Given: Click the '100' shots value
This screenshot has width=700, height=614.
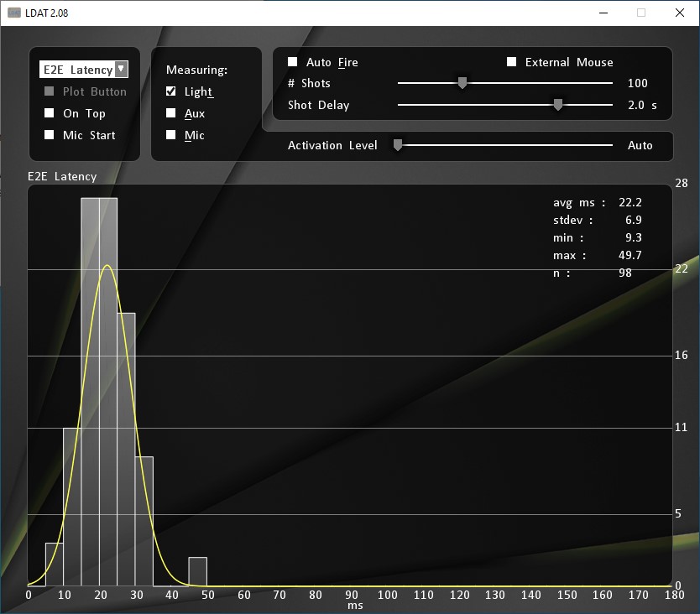Looking at the screenshot, I should click(638, 83).
